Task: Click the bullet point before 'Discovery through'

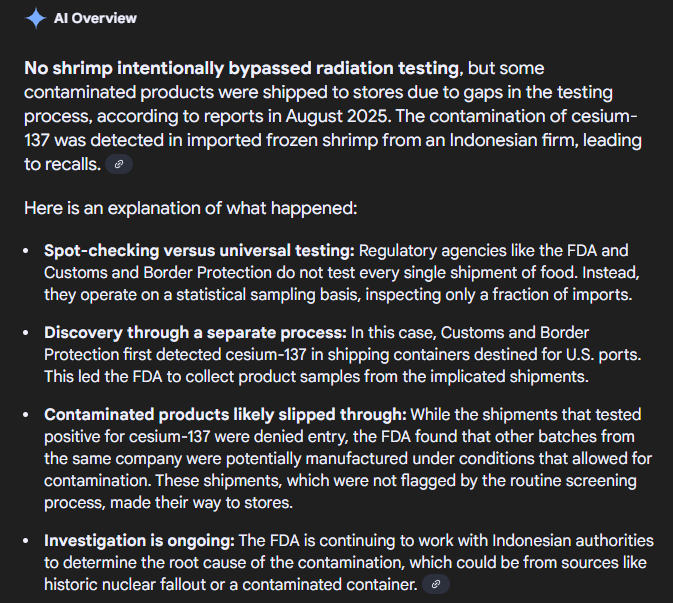Action: pyautogui.click(x=26, y=333)
